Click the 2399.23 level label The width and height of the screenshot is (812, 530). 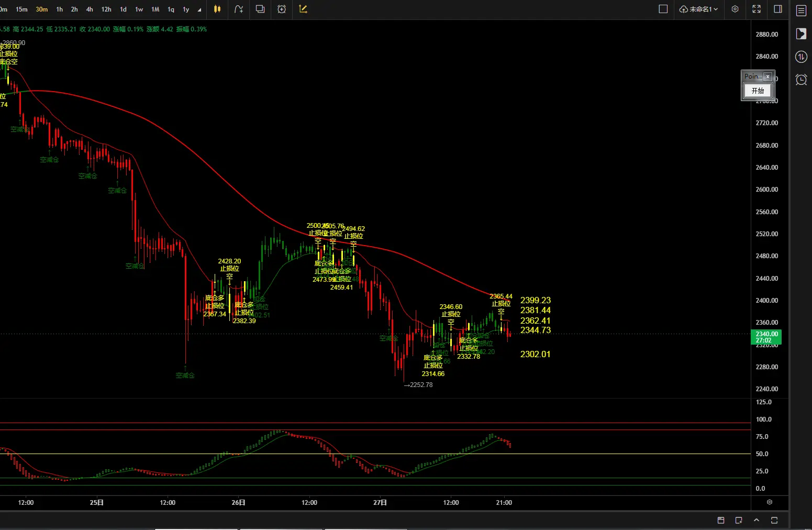pyautogui.click(x=536, y=300)
